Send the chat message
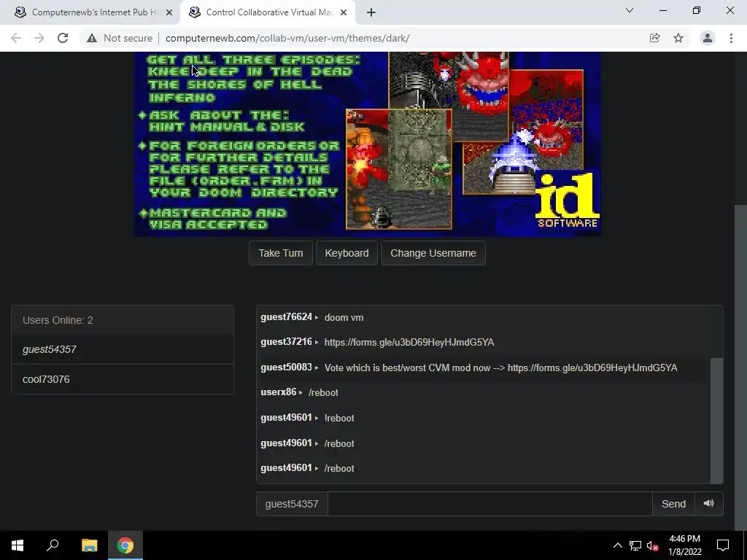The height and width of the screenshot is (560, 747). click(x=673, y=504)
